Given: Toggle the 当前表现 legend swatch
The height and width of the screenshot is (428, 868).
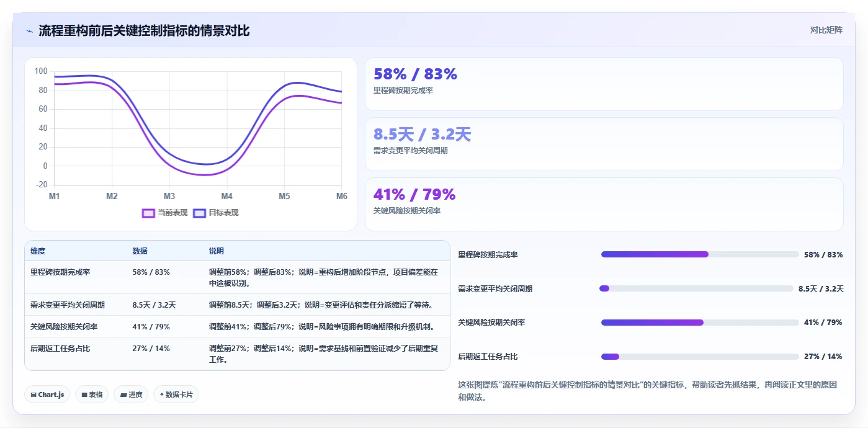Looking at the screenshot, I should pos(148,213).
